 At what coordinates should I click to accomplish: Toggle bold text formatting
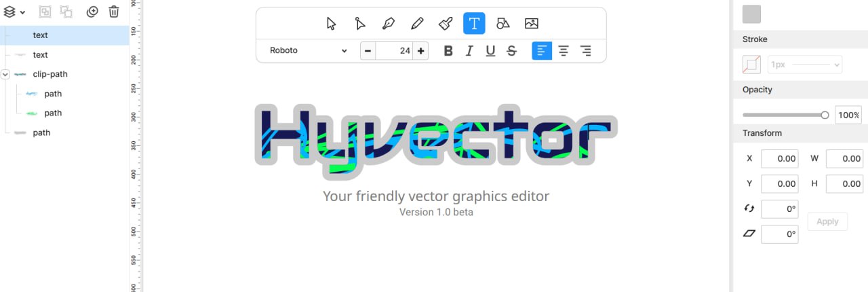[x=448, y=51]
